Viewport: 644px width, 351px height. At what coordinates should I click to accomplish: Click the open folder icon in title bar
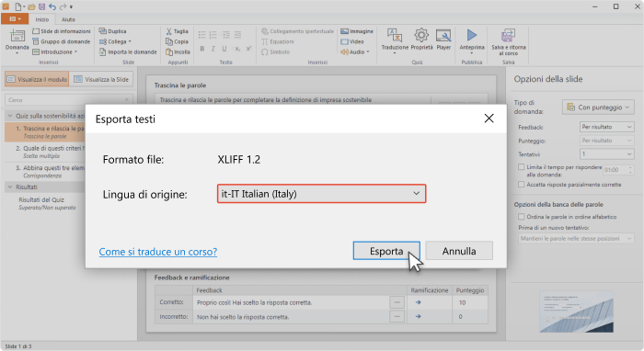coord(31,6)
